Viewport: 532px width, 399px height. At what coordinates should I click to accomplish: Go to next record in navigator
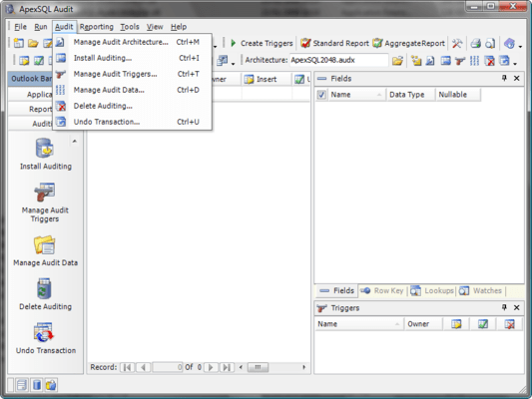[x=211, y=367]
